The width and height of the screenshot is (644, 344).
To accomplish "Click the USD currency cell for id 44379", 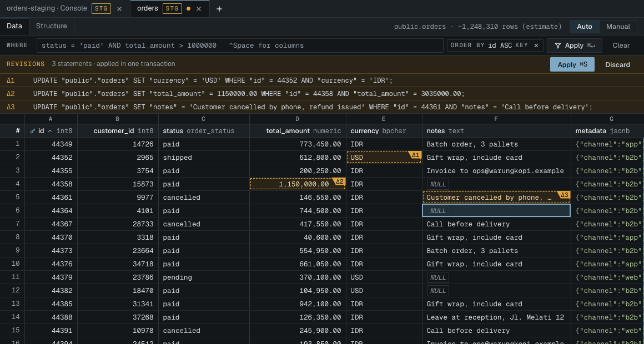I will 384,277.
